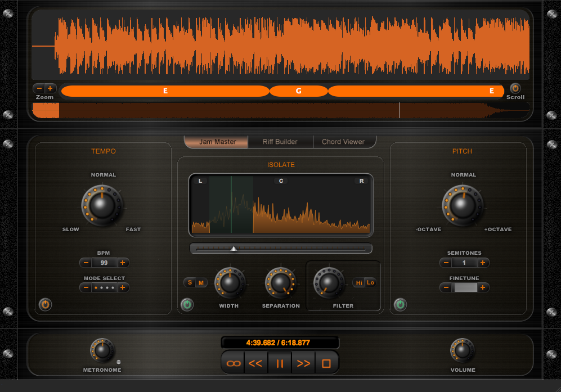Image resolution: width=561 pixels, height=392 pixels.
Task: Click the loop playback infinity button
Action: (x=233, y=363)
